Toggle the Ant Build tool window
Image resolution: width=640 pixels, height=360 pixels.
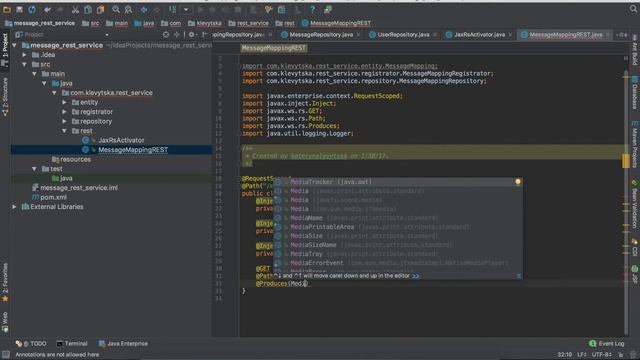pos(635,50)
